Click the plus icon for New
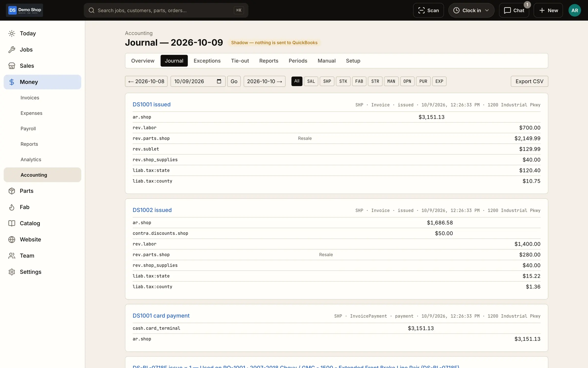The width and height of the screenshot is (588, 368). click(x=542, y=10)
